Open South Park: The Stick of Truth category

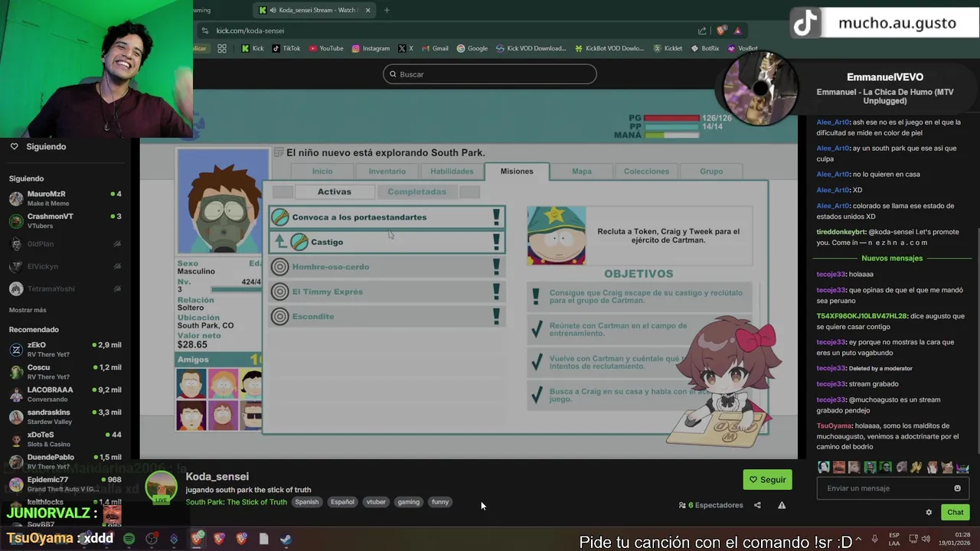click(x=237, y=502)
